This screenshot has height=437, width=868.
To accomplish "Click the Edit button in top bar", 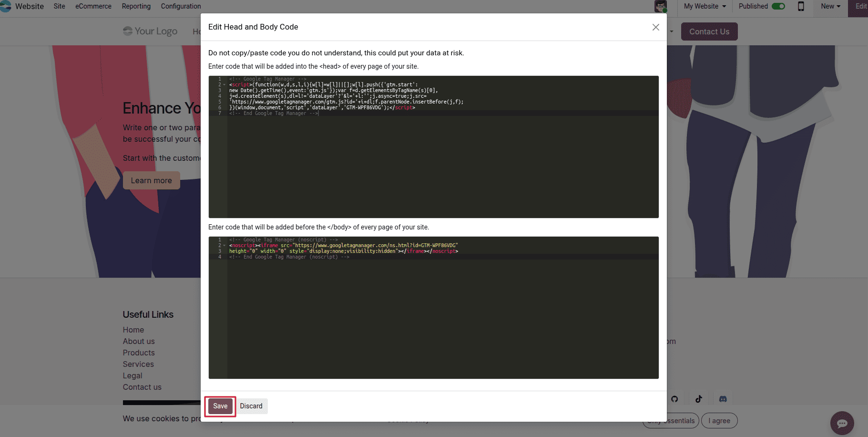I will pyautogui.click(x=859, y=6).
